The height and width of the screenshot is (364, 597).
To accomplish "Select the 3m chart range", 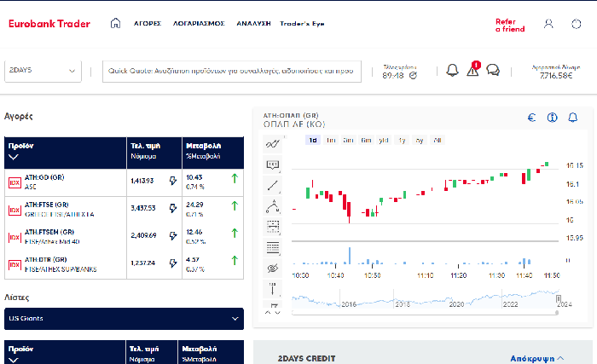I will (348, 140).
